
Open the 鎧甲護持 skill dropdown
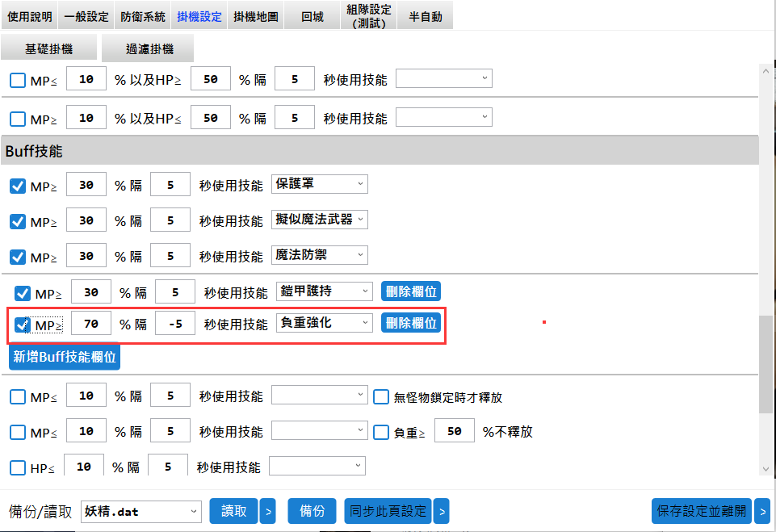click(x=324, y=291)
